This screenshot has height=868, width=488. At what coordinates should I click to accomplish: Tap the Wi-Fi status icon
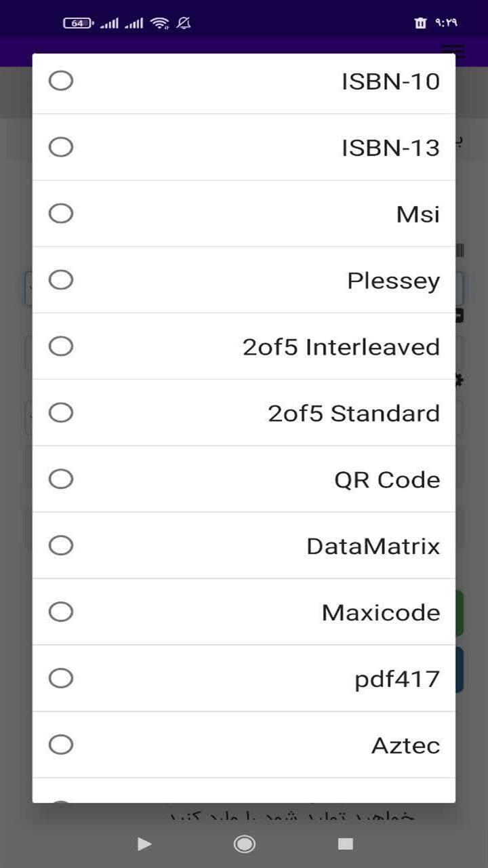tap(160, 23)
